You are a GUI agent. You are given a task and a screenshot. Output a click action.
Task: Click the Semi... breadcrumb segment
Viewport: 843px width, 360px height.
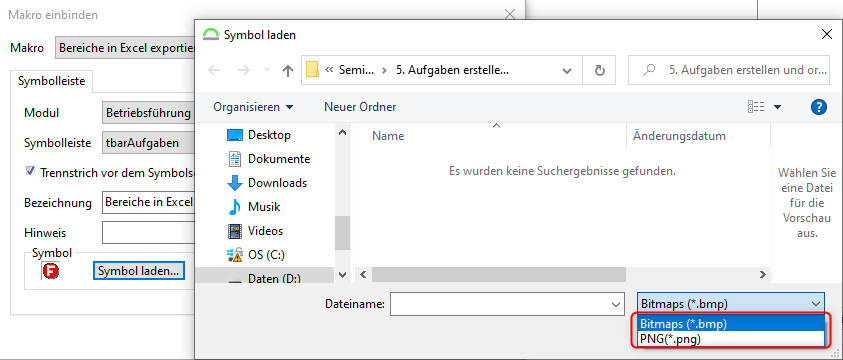[x=357, y=70]
